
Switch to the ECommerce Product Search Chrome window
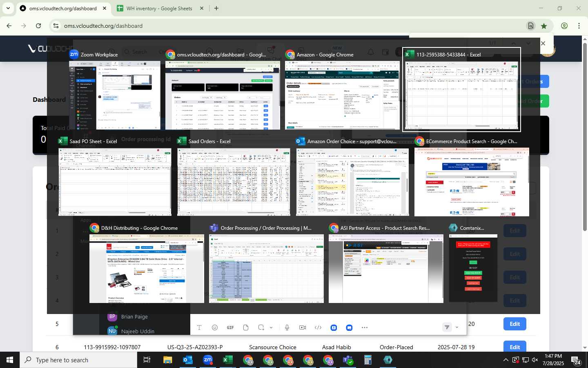(x=472, y=182)
